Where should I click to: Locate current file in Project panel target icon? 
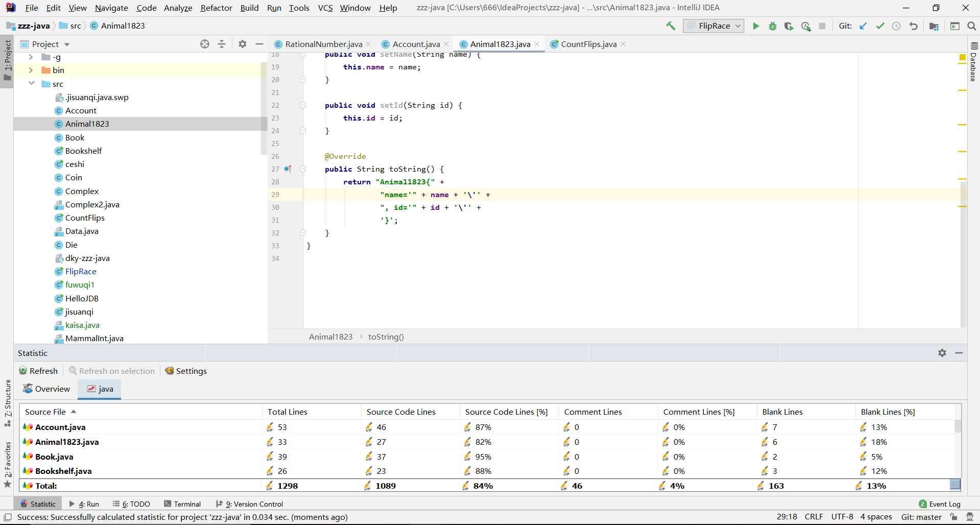click(x=205, y=44)
